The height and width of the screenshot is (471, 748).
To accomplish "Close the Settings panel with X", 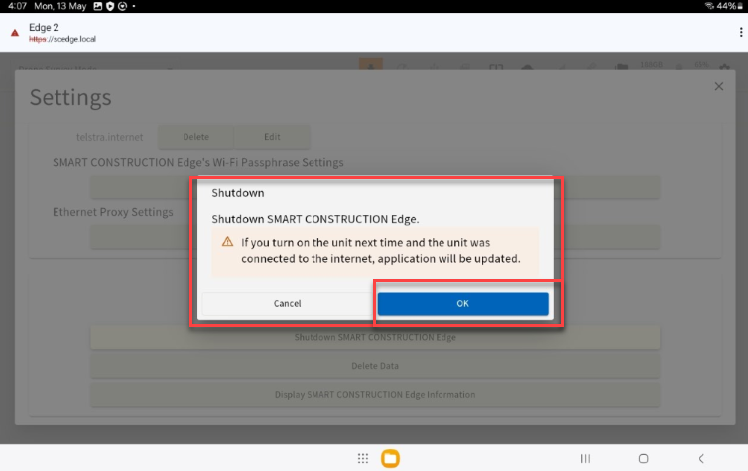I will click(718, 86).
